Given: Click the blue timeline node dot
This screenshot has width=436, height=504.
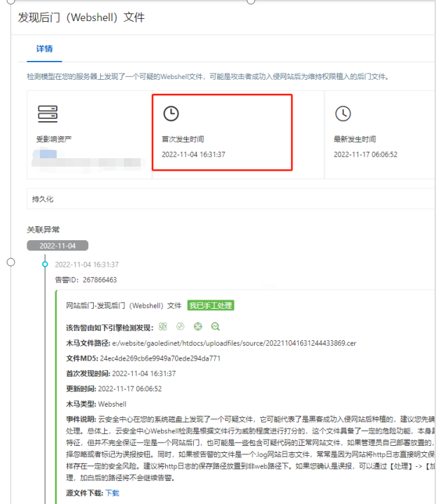Looking at the screenshot, I should click(45, 265).
